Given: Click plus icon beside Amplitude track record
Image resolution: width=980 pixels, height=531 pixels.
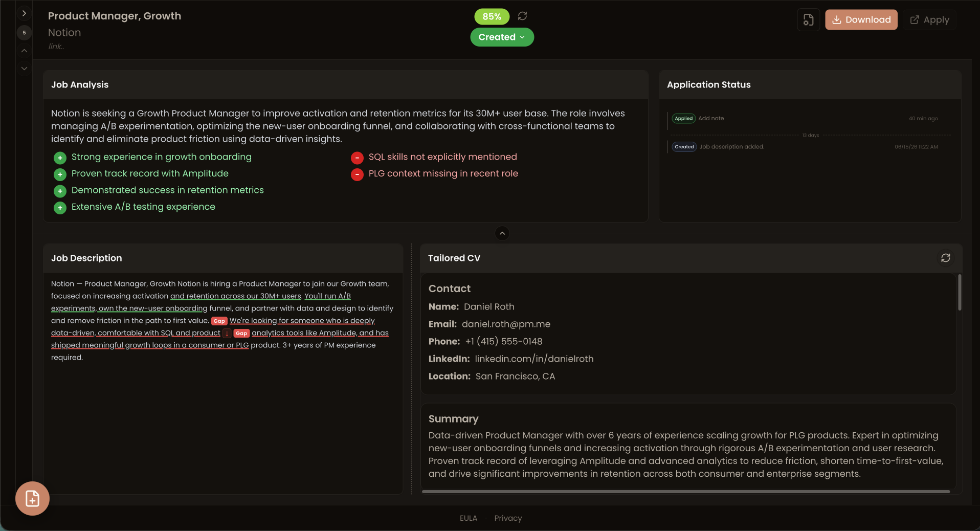Looking at the screenshot, I should [60, 174].
